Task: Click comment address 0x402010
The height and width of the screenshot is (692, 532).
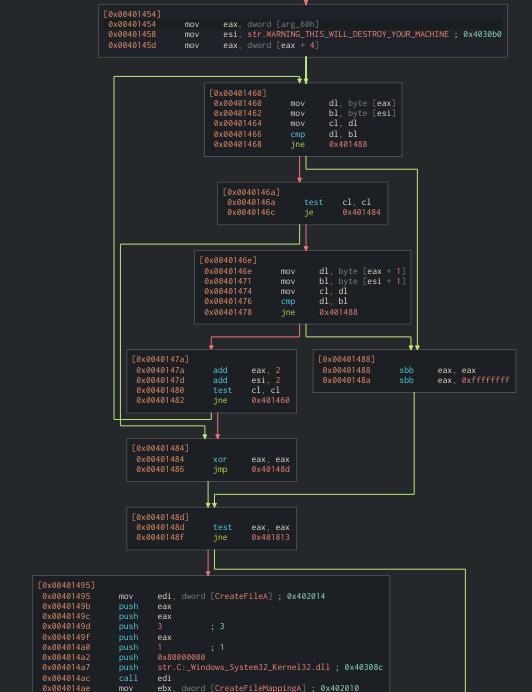Action: [340, 688]
